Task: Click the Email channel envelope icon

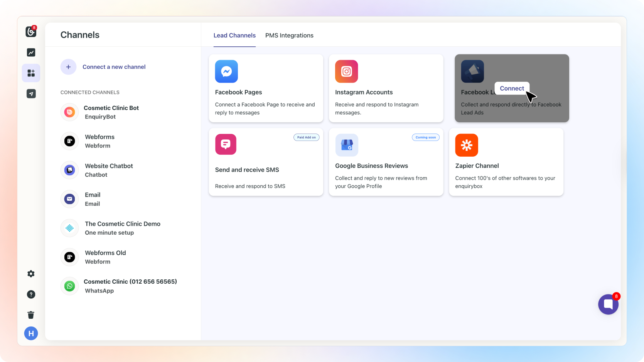Action: pyautogui.click(x=69, y=199)
